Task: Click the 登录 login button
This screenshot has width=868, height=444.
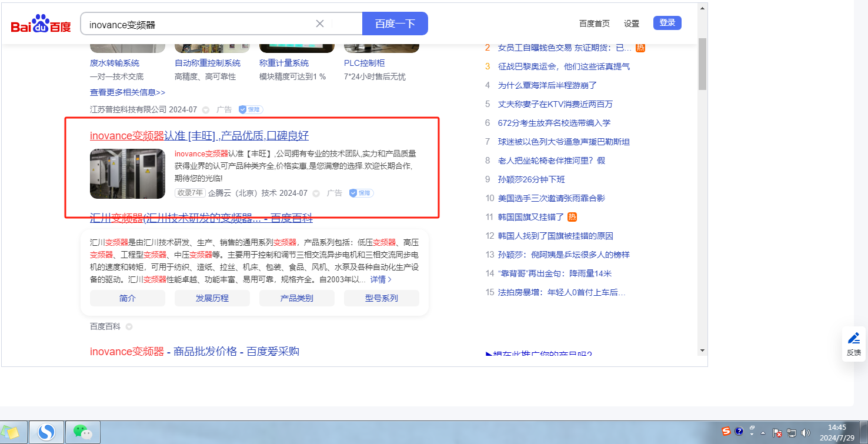Action: click(667, 23)
